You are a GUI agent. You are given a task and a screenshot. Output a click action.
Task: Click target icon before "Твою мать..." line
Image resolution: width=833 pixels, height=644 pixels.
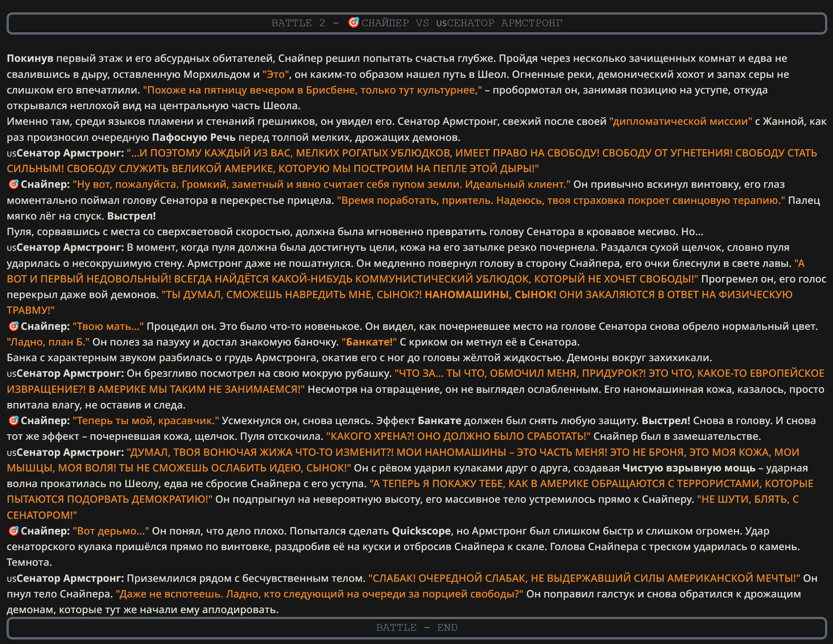tap(14, 326)
